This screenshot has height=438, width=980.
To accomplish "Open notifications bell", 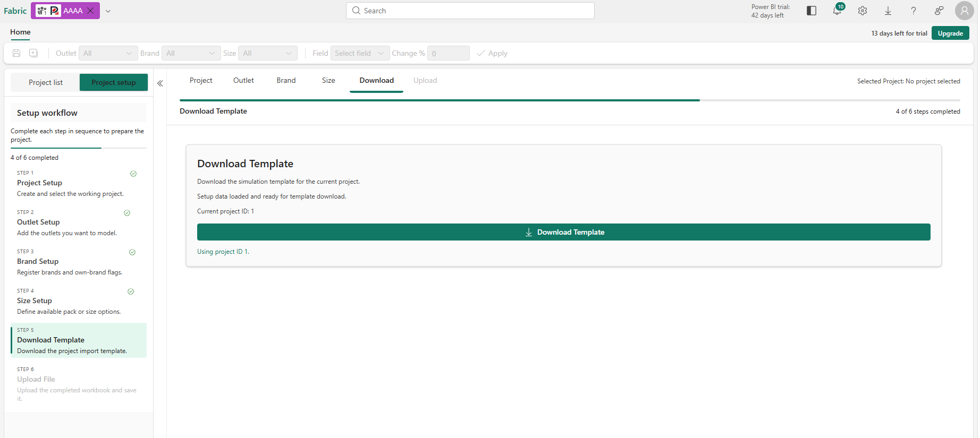I will [x=837, y=11].
